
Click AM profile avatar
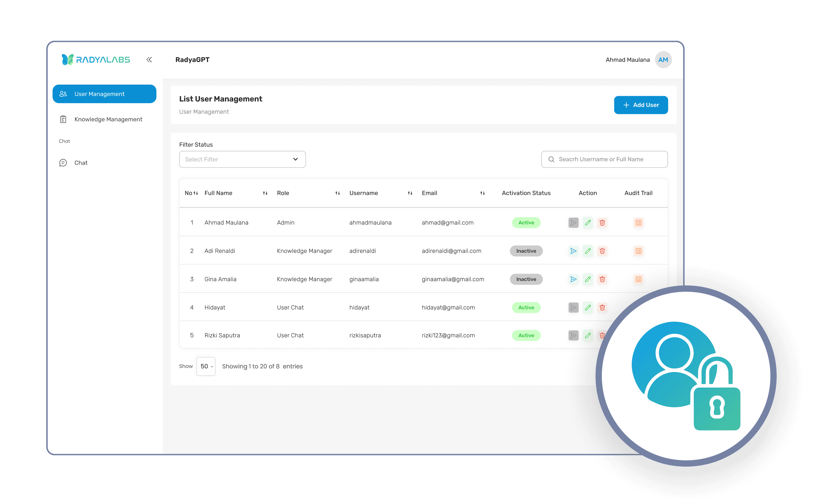click(663, 60)
